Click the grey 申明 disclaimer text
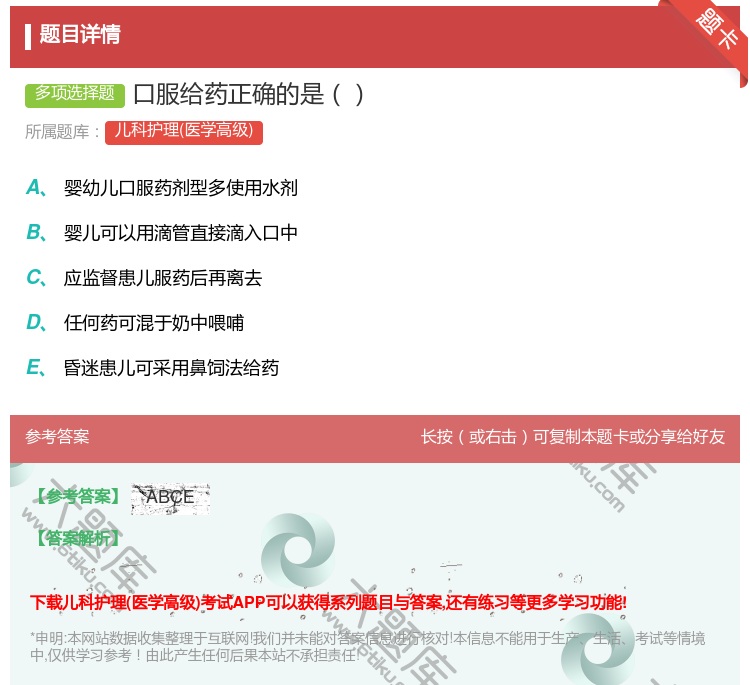 pos(367,646)
